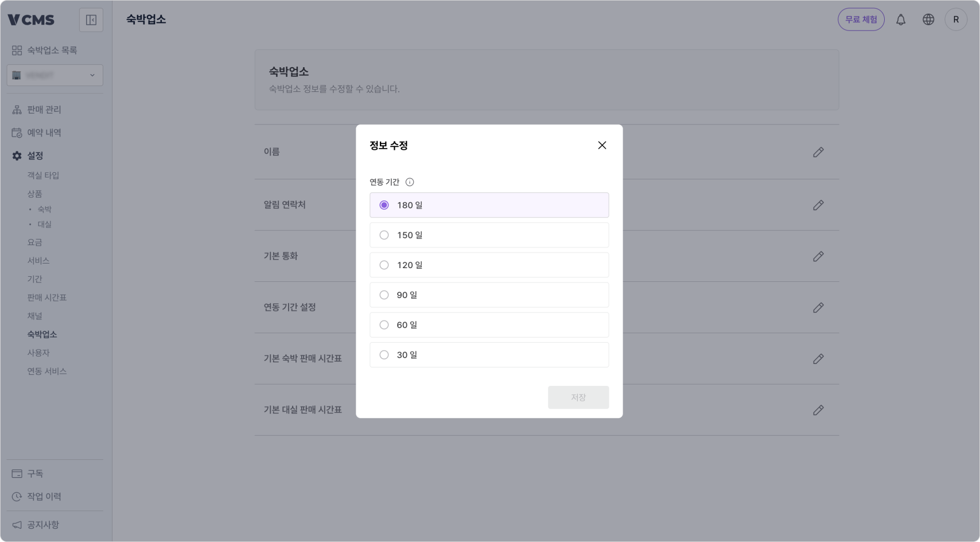Open 예약 내역 calendar icon
The width and height of the screenshot is (980, 542).
coord(15,132)
